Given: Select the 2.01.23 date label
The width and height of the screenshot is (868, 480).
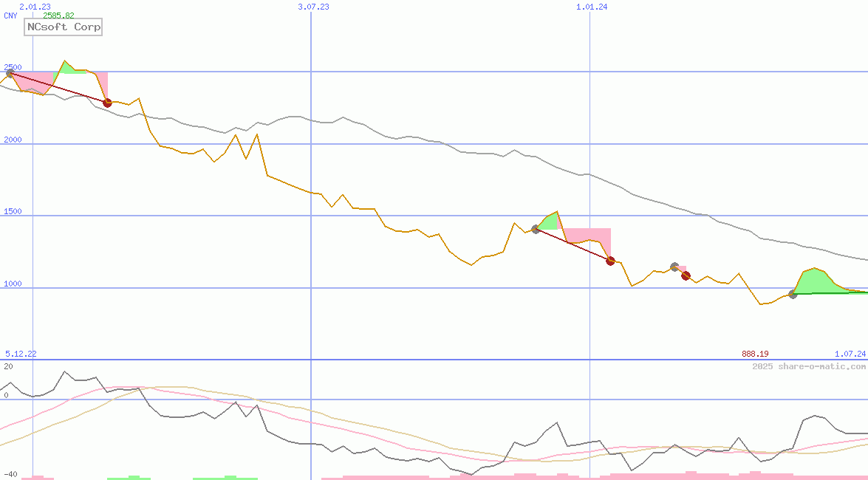Looking at the screenshot, I should [35, 7].
